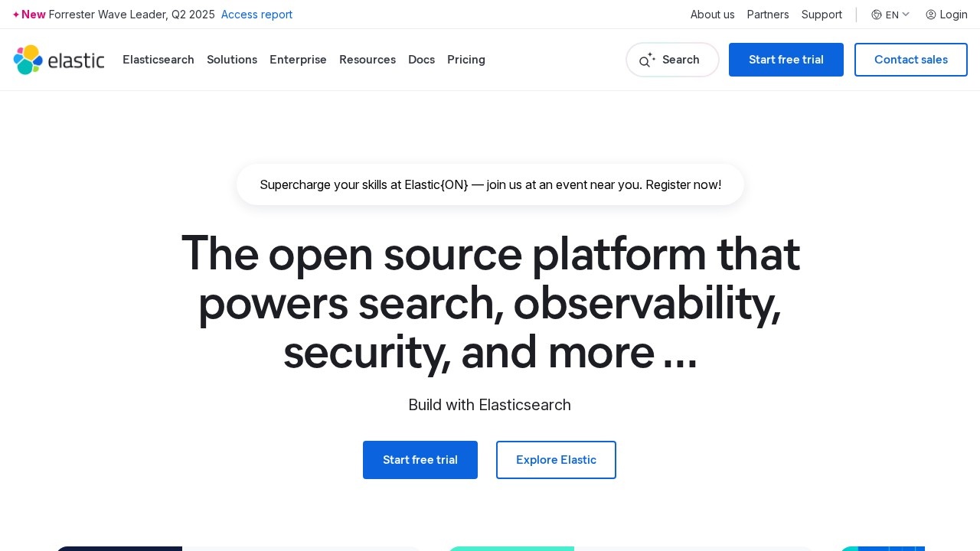This screenshot has height=551, width=980.
Task: Click the Start free trial button
Action: point(786,60)
